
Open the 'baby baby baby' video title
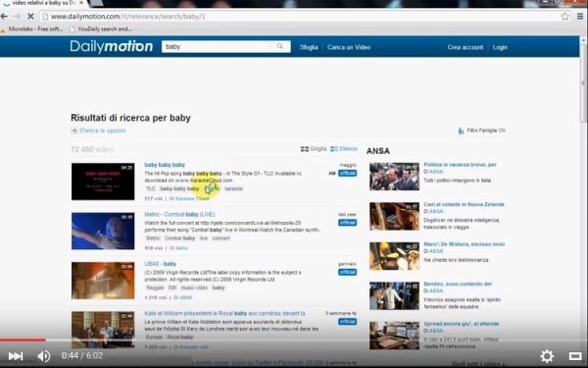(x=165, y=165)
